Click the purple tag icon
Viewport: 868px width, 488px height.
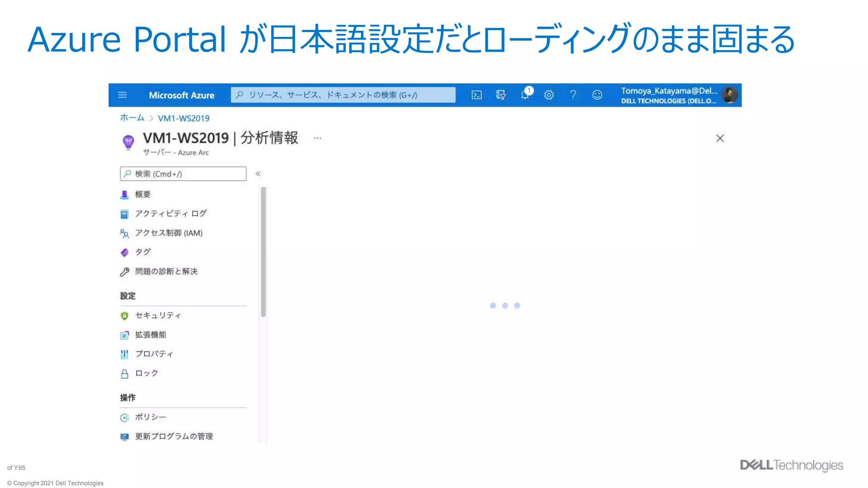[x=124, y=253]
